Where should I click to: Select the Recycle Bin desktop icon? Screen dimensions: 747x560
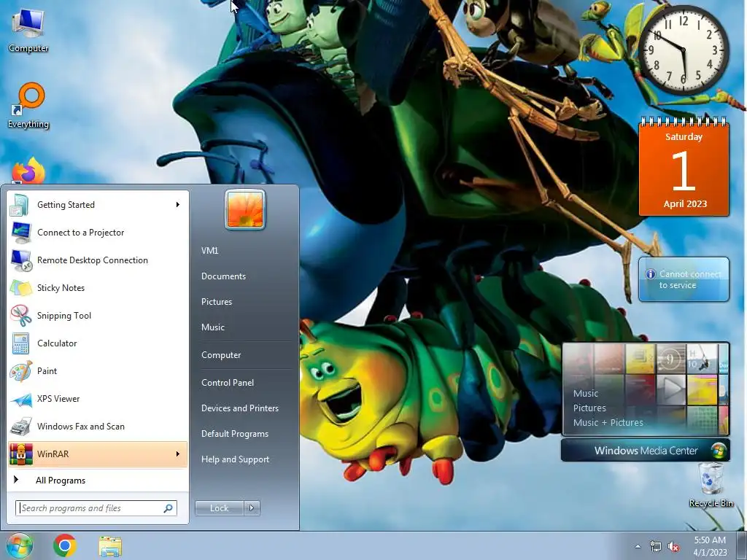[711, 485]
